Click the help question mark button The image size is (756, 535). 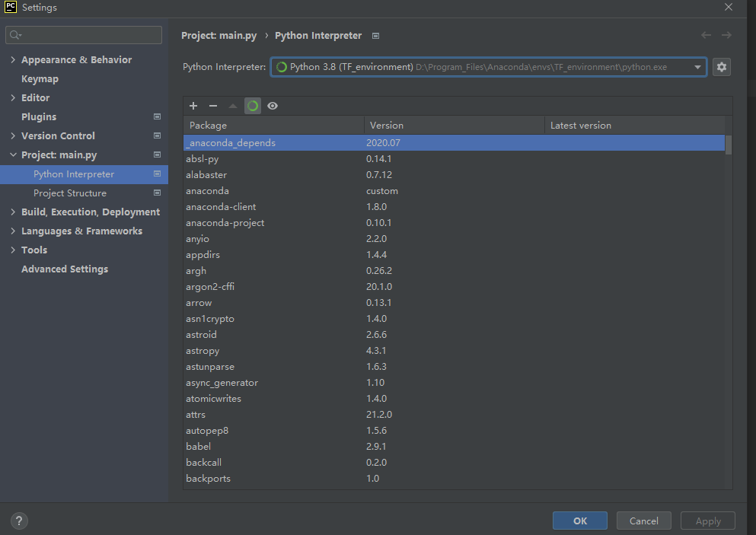point(19,521)
